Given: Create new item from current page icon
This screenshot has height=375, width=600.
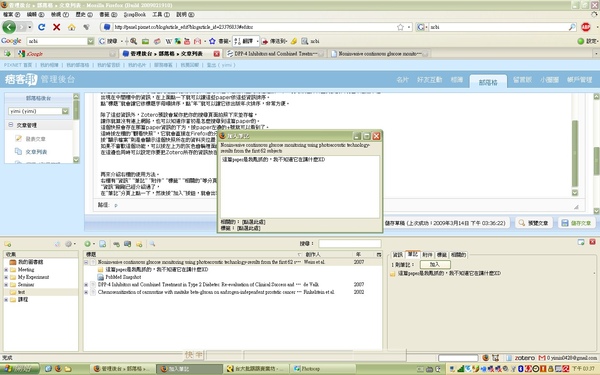Looking at the screenshot, I should tap(103, 244).
